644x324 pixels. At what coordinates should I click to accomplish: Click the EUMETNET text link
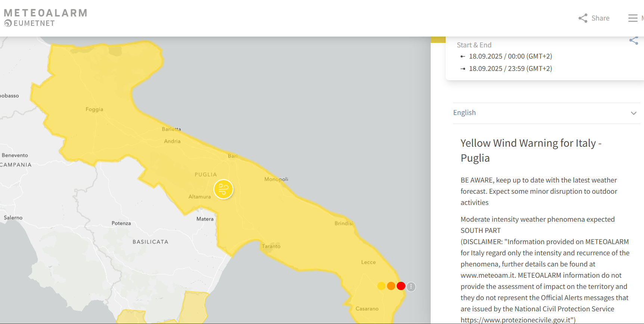(x=34, y=24)
